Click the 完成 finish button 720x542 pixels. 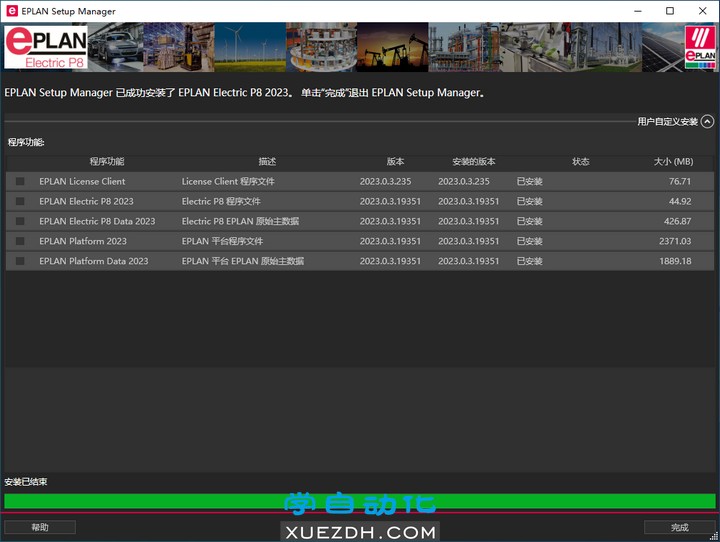pos(680,527)
